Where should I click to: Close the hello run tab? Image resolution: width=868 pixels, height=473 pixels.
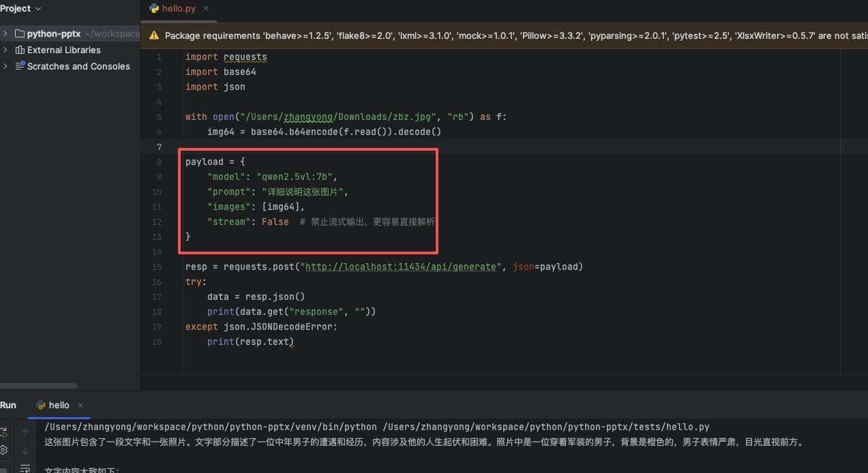pos(80,405)
